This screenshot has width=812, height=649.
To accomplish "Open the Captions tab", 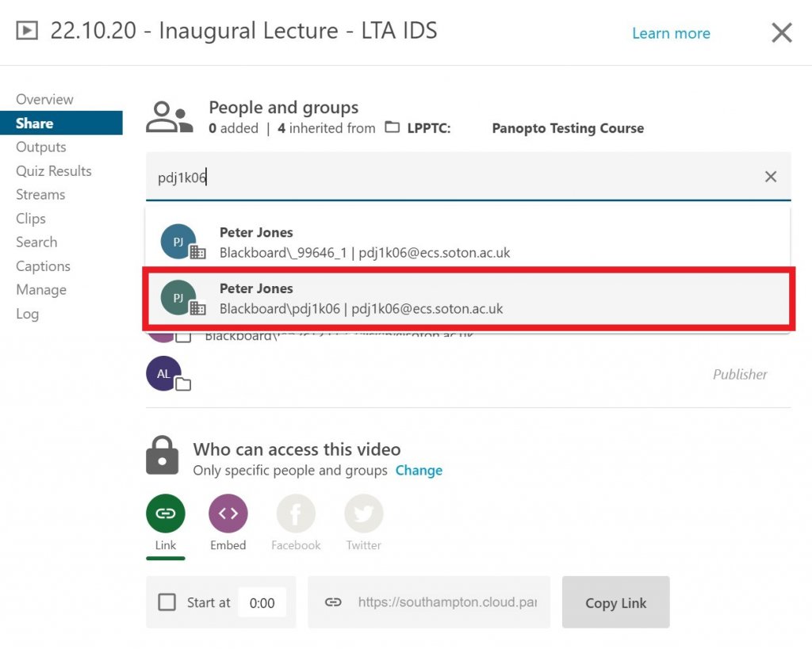I will point(43,266).
